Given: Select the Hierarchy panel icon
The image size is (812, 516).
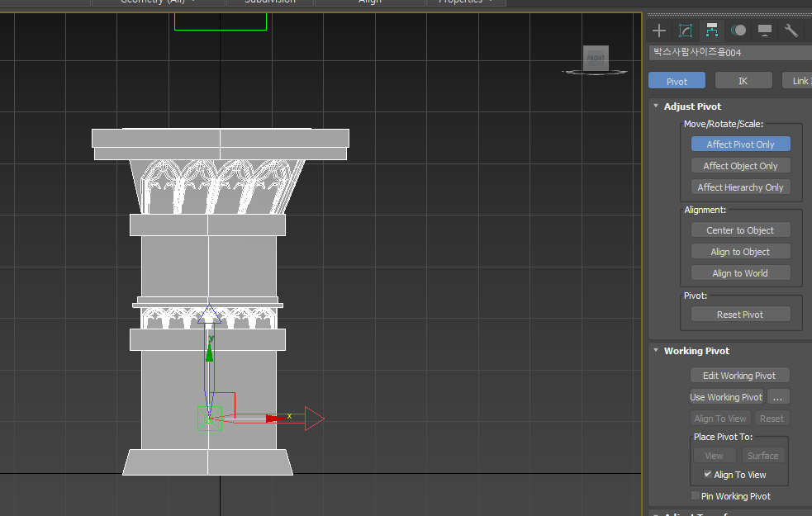Looking at the screenshot, I should 712,31.
